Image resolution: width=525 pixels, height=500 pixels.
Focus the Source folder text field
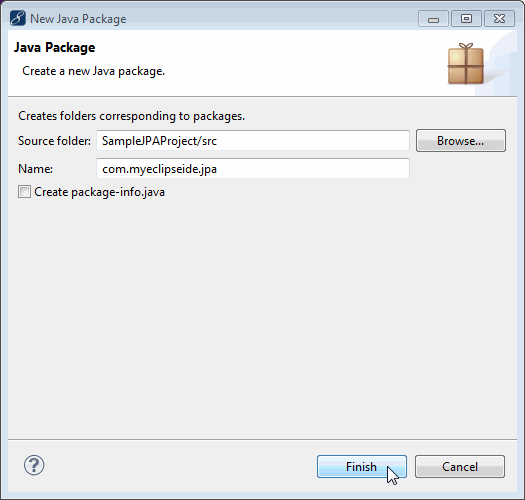[253, 141]
